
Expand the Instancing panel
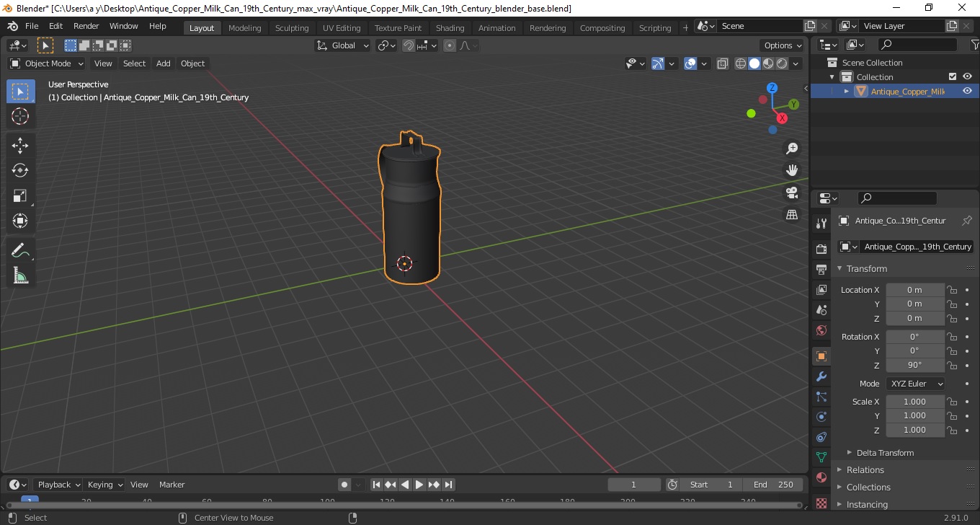tap(867, 504)
